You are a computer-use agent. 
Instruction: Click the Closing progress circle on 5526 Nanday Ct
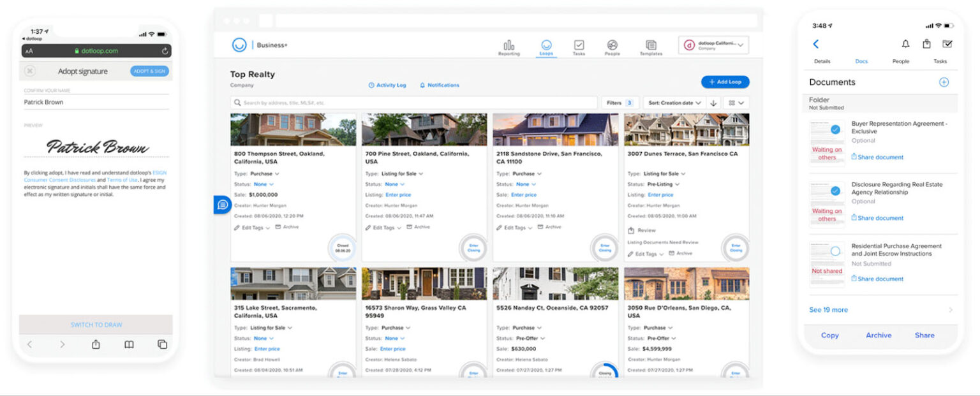[x=604, y=373]
